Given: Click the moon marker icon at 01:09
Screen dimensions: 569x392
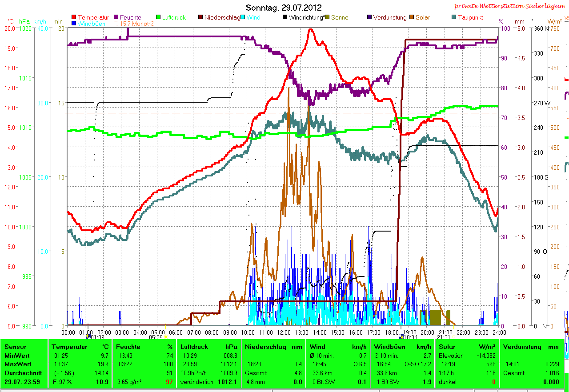Looking at the screenshot, I should (88, 336).
